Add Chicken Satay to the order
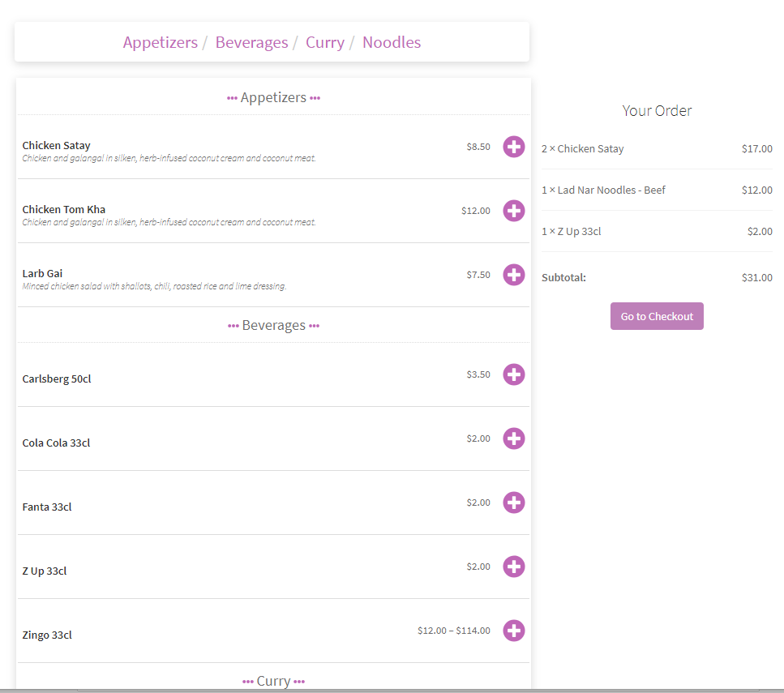784x693 pixels. tap(513, 147)
